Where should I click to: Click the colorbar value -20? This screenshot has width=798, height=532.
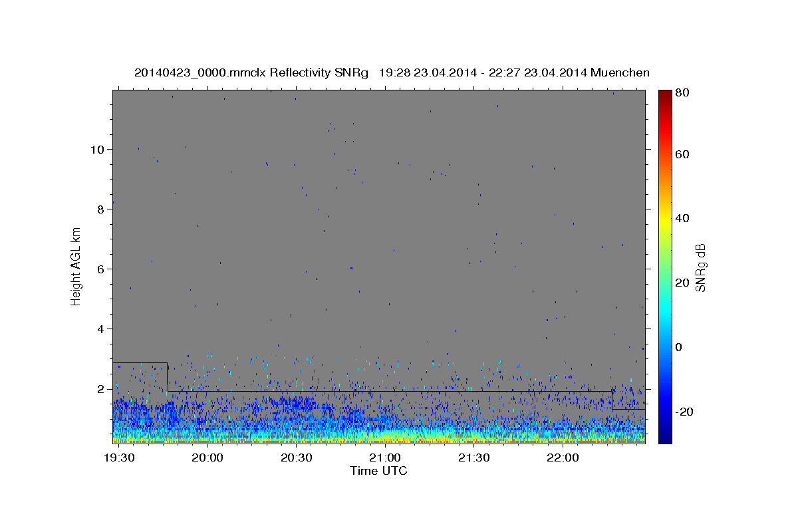(686, 412)
